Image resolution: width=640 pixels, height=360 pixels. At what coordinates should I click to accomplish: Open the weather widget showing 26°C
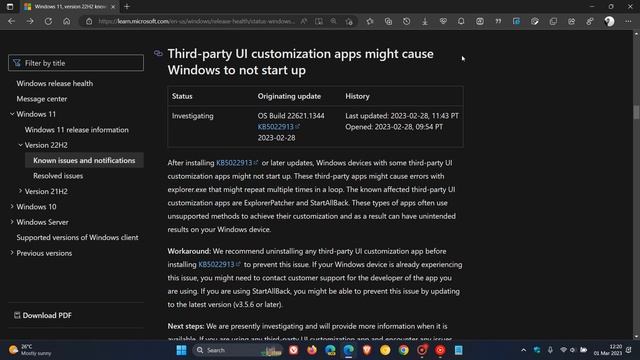click(x=31, y=350)
